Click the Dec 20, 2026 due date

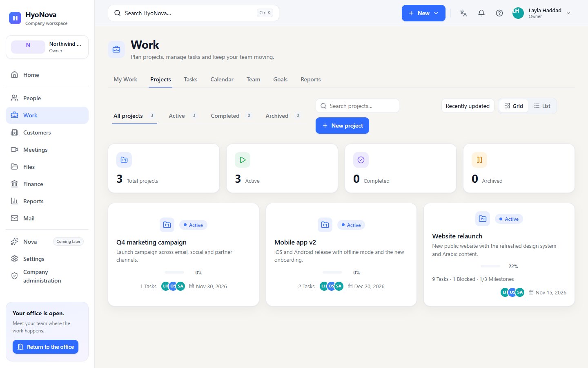pos(366,286)
